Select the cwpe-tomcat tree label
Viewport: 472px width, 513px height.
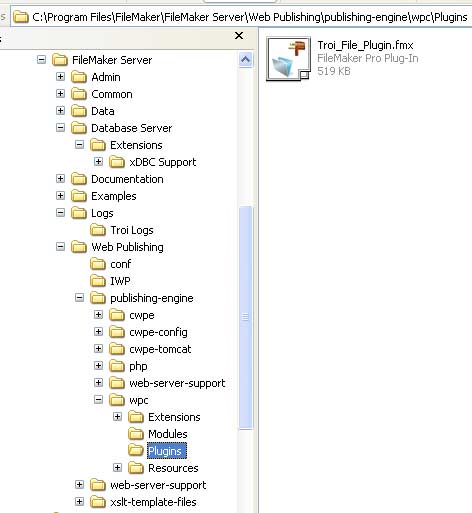coord(160,349)
